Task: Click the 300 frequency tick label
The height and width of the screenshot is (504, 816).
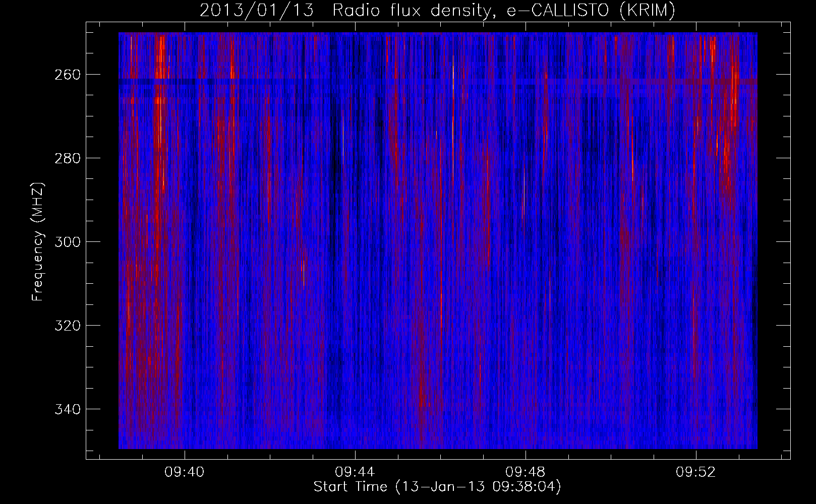Action: tap(67, 242)
